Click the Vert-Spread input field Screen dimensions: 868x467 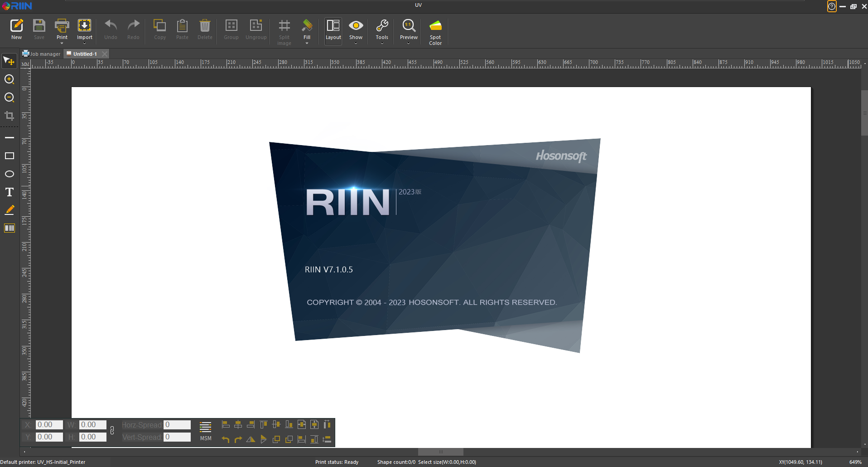177,437
